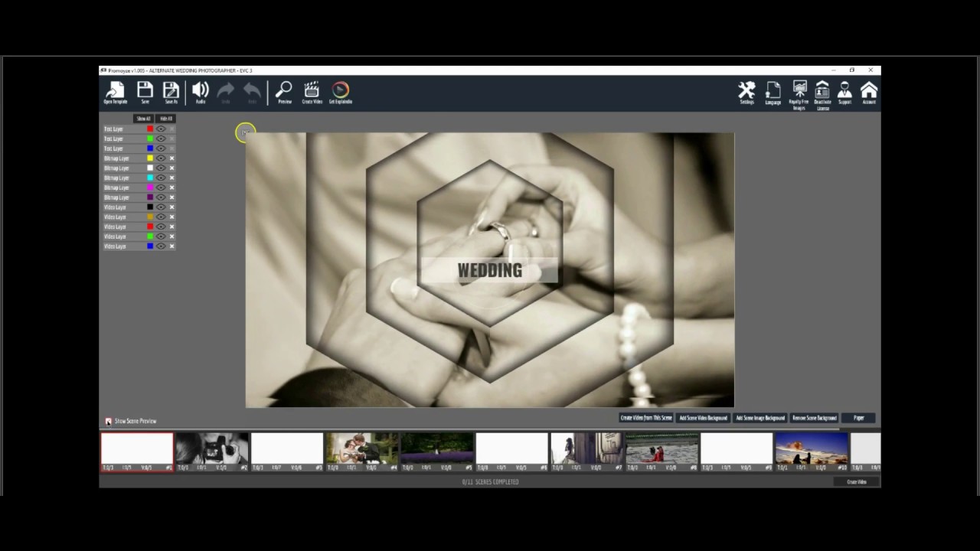Select scene #10 sunset silhouette thumbnail
Screen dimensions: 980x551
[812, 452]
